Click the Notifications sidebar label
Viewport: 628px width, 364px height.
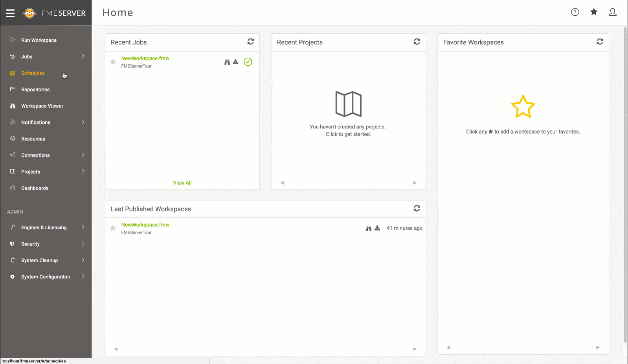click(x=36, y=123)
